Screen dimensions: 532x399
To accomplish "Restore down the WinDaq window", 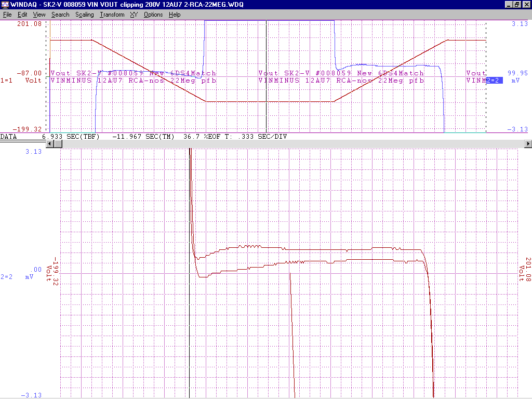I will (x=517, y=5).
